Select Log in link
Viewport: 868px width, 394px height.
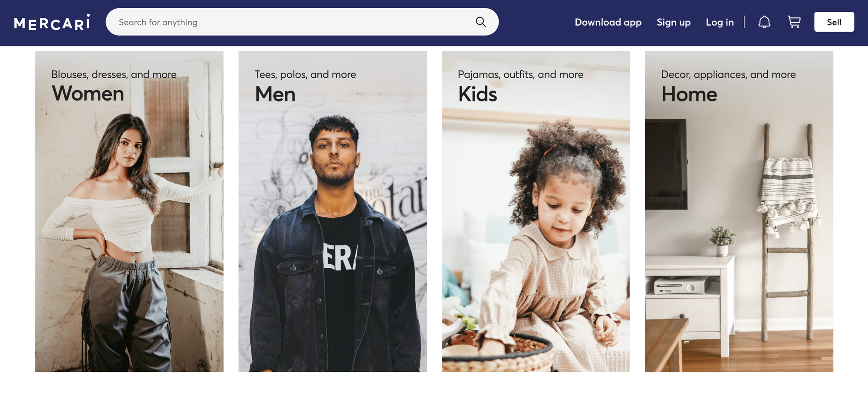[x=720, y=22]
